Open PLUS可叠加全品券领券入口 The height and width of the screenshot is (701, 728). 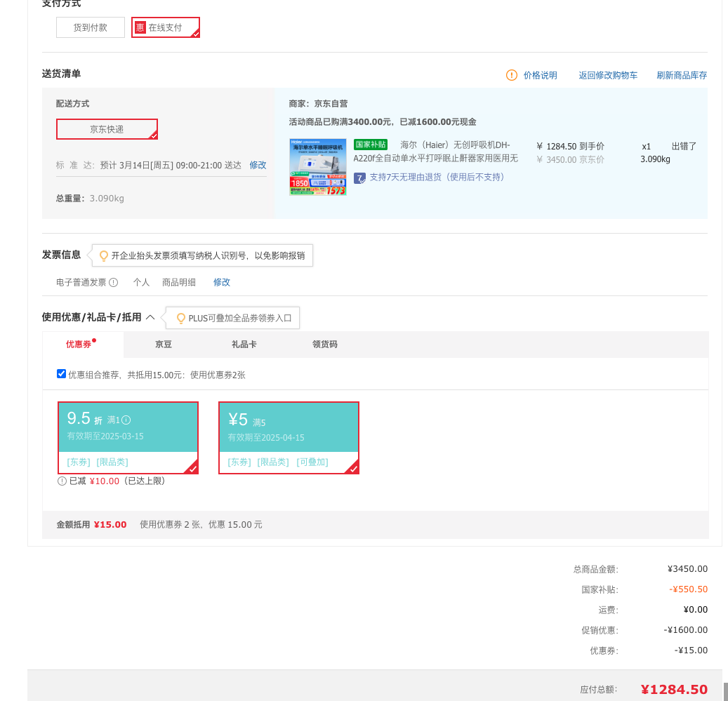coord(239,319)
